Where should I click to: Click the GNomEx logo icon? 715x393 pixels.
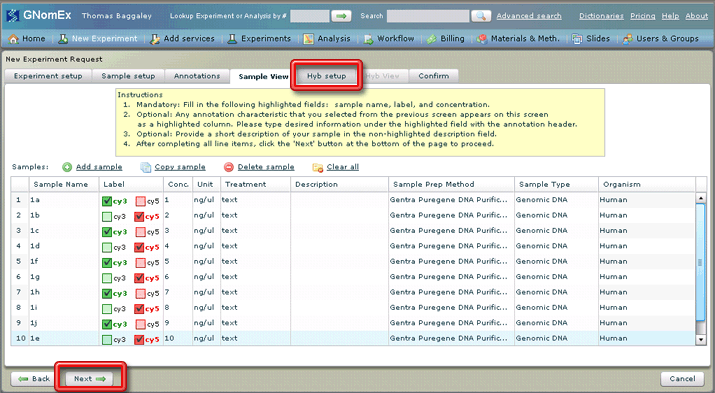coord(13,15)
